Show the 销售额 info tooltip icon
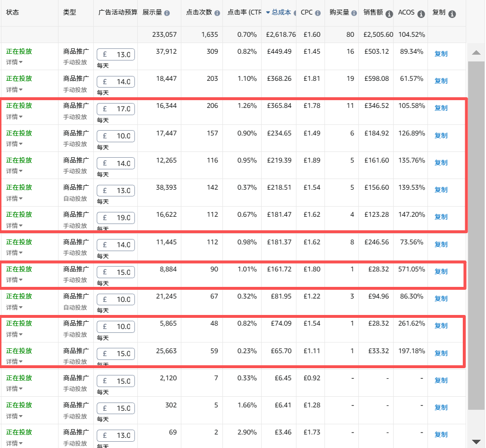 pyautogui.click(x=389, y=14)
